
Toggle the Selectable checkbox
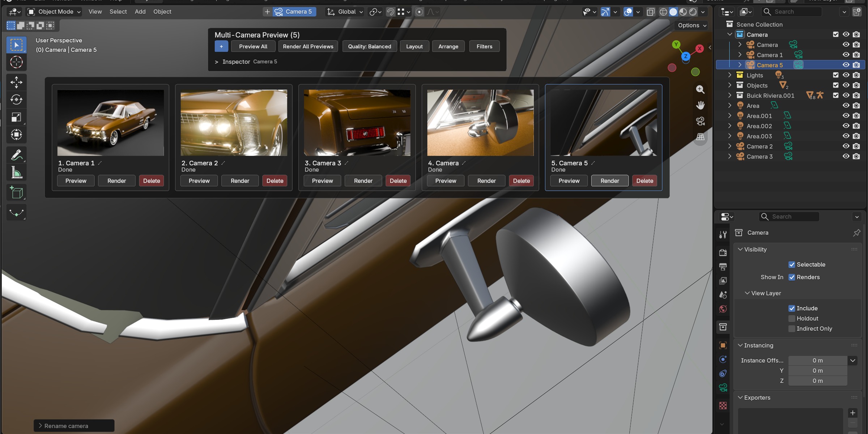[x=792, y=265]
